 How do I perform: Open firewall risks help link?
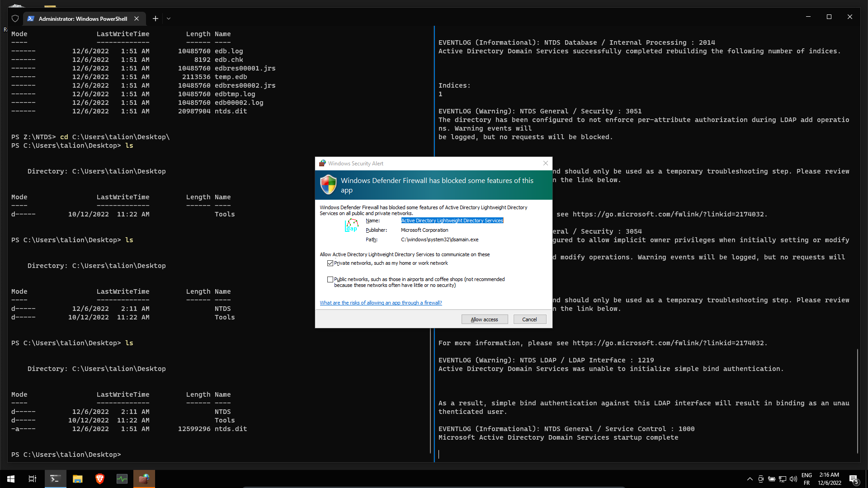point(381,303)
